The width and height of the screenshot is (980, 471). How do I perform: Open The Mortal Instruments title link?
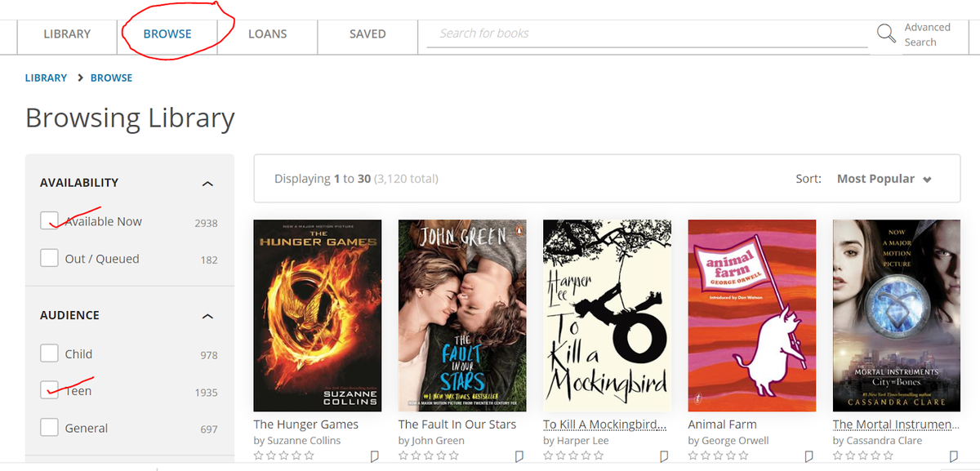point(897,424)
